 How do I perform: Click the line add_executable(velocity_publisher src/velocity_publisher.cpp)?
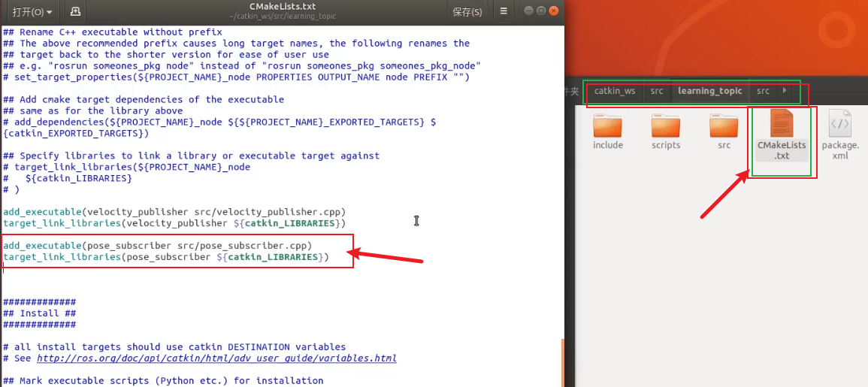pos(174,212)
